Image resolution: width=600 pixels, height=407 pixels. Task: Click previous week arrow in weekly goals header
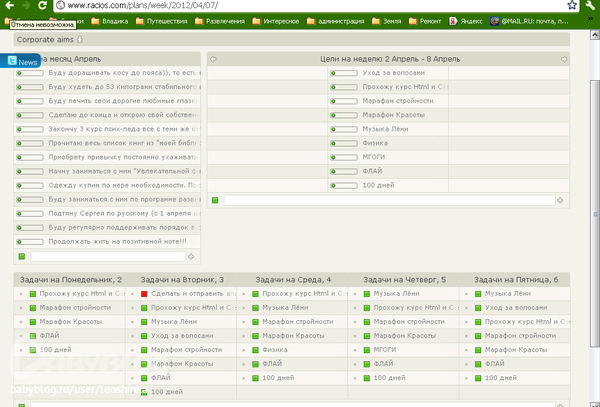point(213,59)
